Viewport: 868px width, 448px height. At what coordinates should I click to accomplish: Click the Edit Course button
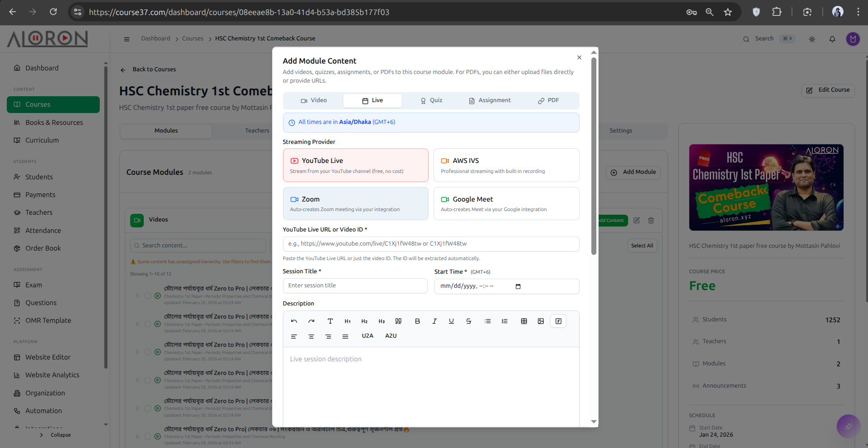828,90
